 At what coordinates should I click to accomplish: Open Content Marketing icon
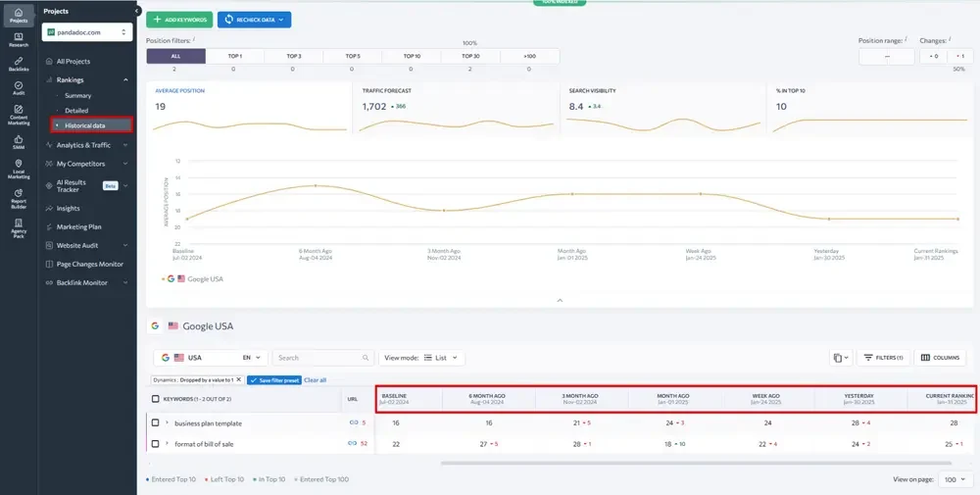(19, 116)
